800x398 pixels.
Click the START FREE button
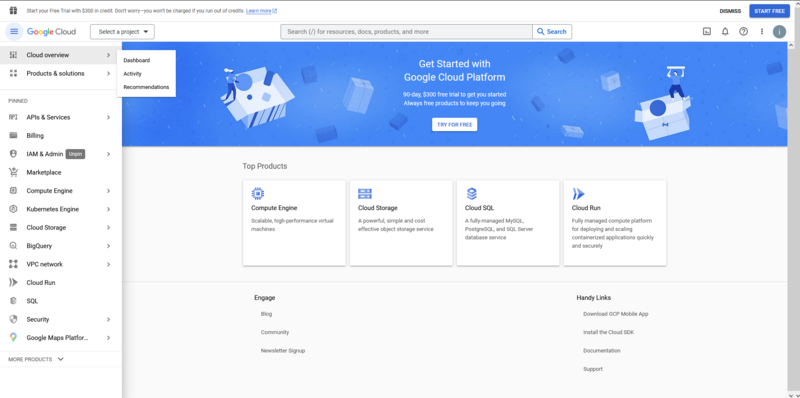click(x=769, y=11)
